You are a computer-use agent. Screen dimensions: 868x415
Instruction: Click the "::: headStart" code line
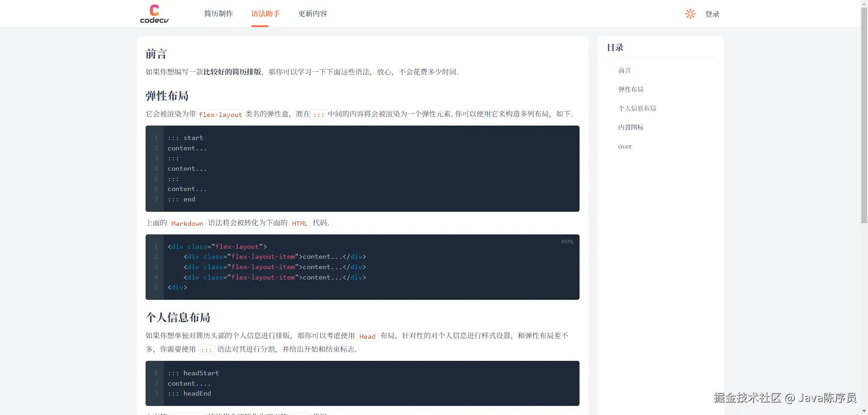193,373
